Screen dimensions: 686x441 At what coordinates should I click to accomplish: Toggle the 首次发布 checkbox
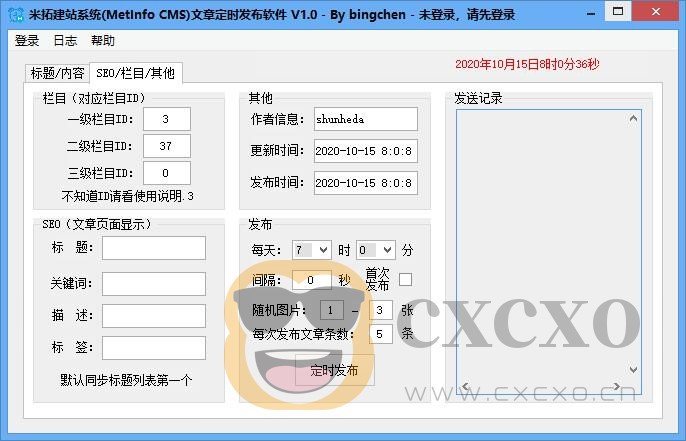pos(406,280)
